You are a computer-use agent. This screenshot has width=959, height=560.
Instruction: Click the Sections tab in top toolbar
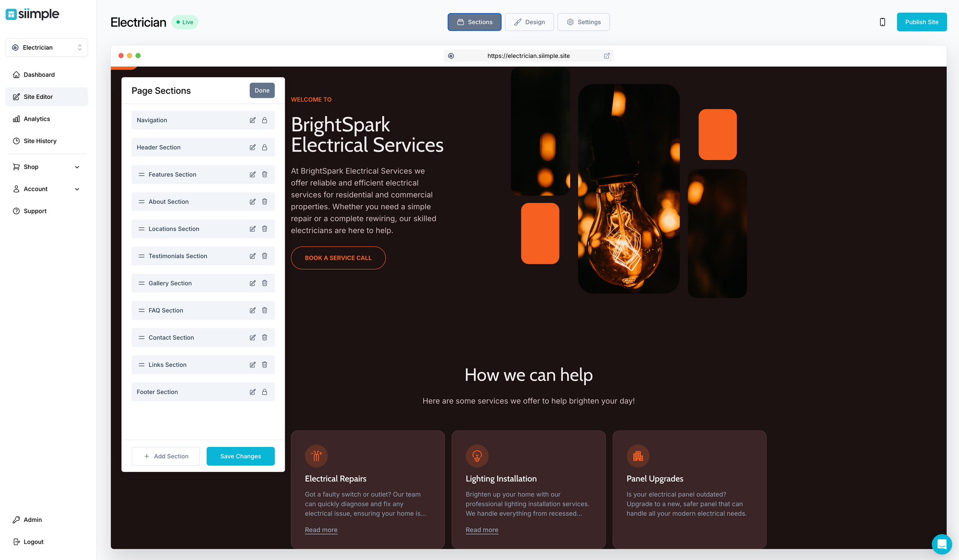[475, 22]
